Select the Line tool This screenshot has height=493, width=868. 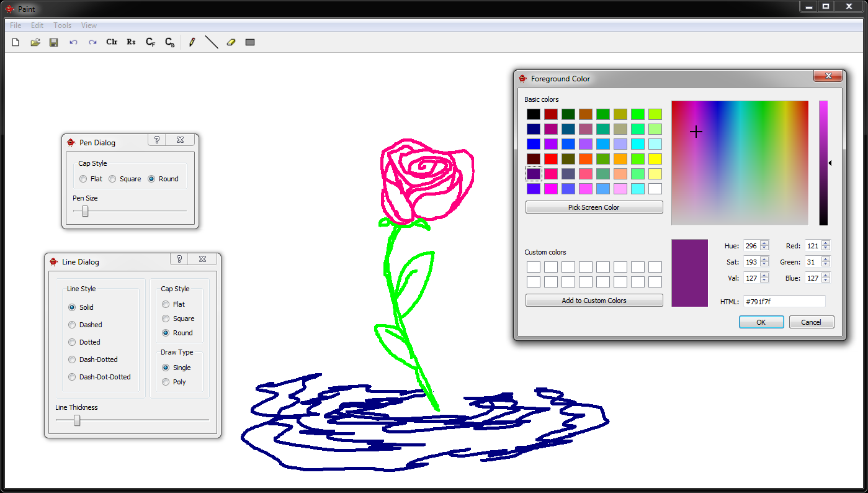[x=212, y=42]
